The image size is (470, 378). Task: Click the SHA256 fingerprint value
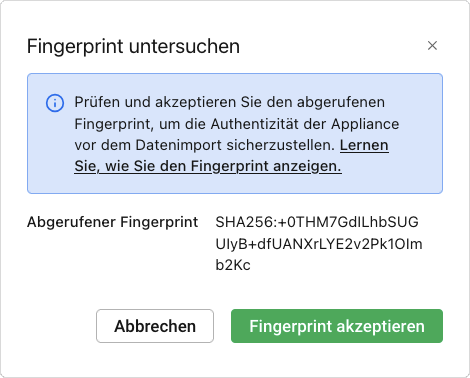(319, 244)
